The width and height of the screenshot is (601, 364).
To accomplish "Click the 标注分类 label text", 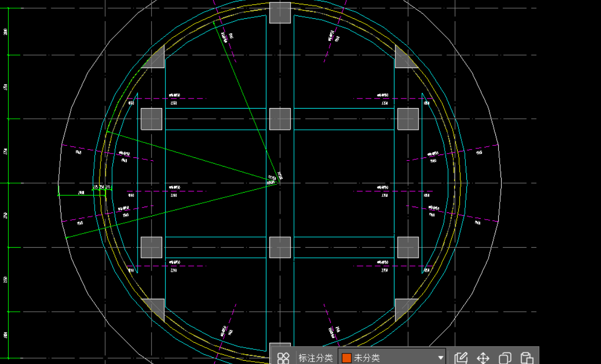I will click(x=316, y=358).
